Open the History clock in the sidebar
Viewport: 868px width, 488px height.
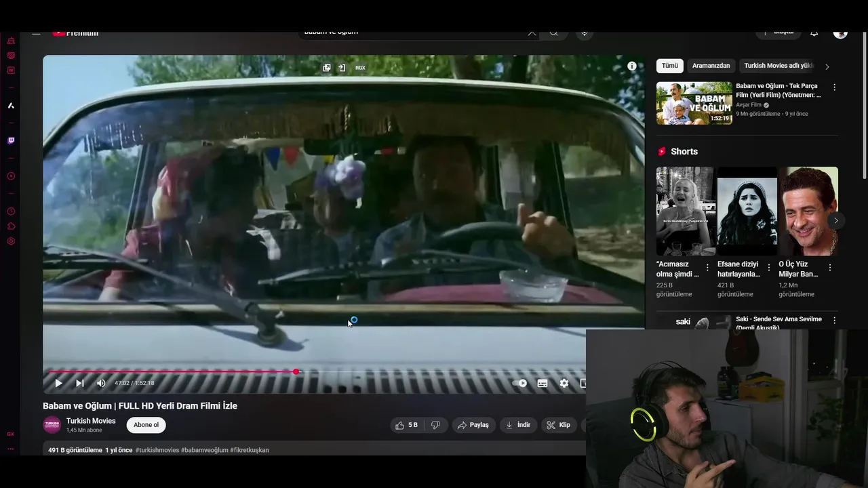(x=11, y=211)
